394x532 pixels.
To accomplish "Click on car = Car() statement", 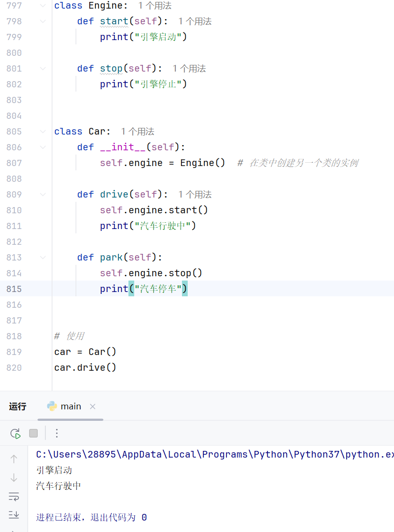I will [85, 352].
